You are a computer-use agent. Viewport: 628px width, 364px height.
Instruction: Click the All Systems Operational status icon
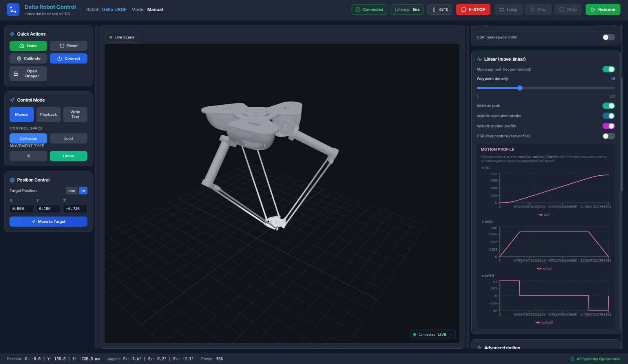tap(572, 359)
